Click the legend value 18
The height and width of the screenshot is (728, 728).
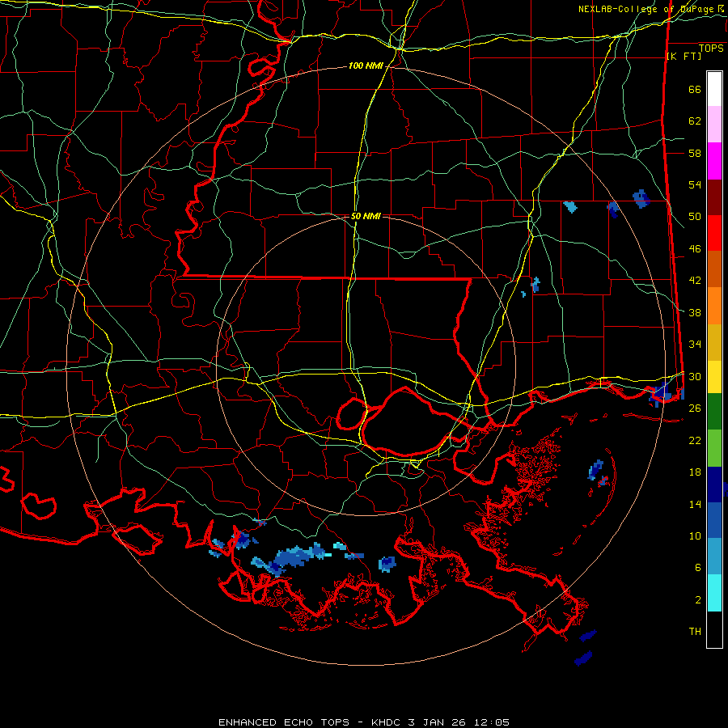click(695, 472)
